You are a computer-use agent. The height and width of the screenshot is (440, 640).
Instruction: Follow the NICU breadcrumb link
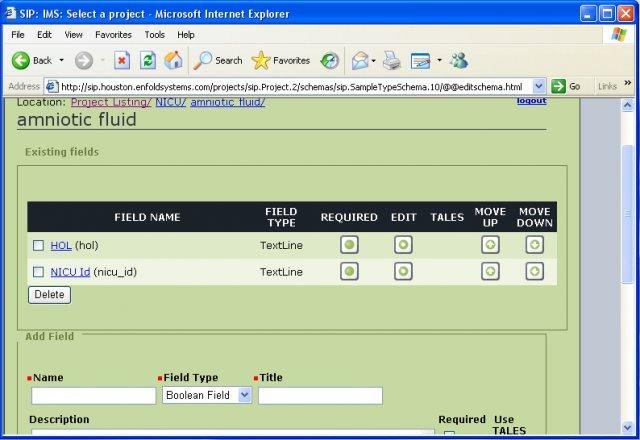tap(171, 102)
